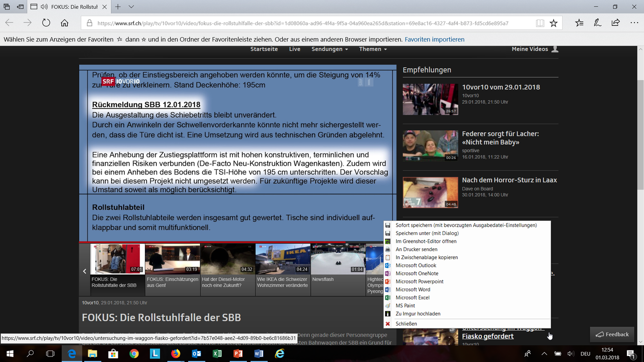Play Hat der Diesel-Motor noch eine Zukunft clip
The height and width of the screenshot is (362, 644).
(228, 270)
